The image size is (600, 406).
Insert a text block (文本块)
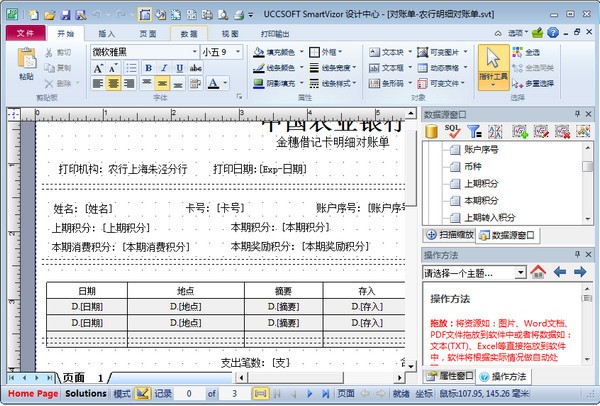tap(386, 52)
